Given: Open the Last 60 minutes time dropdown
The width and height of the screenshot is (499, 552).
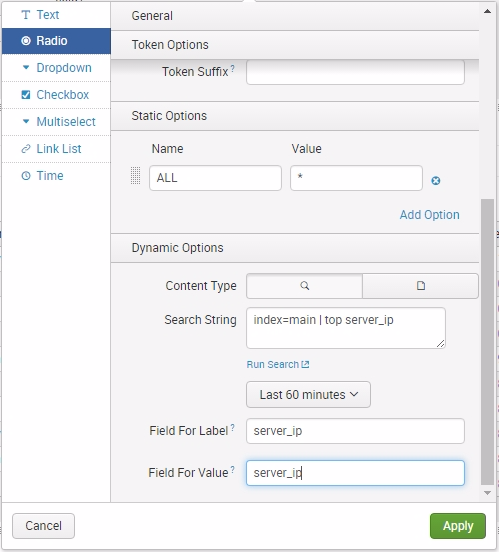Looking at the screenshot, I should point(308,395).
